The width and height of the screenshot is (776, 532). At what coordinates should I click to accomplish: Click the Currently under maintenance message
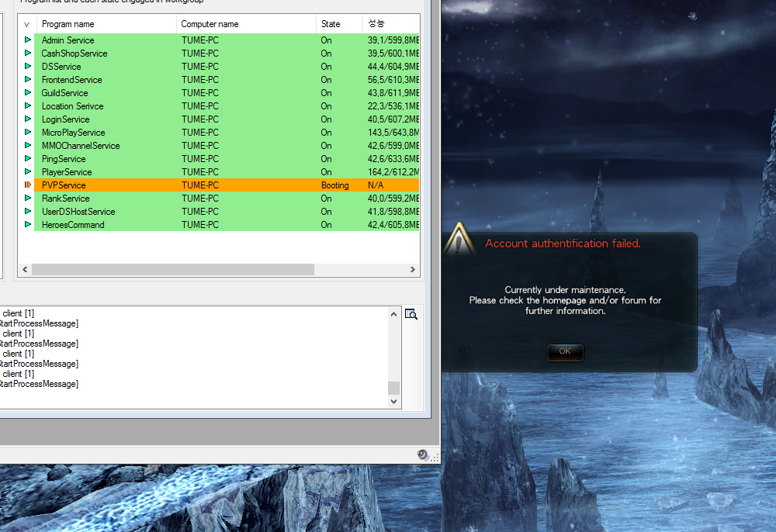point(565,300)
